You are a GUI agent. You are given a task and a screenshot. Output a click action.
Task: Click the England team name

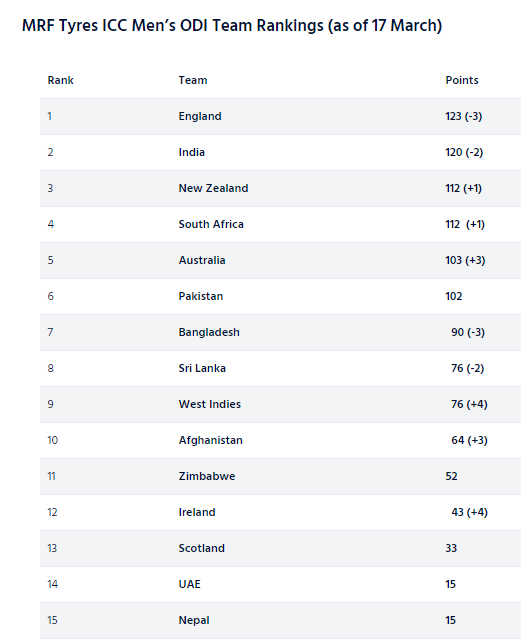click(x=200, y=116)
